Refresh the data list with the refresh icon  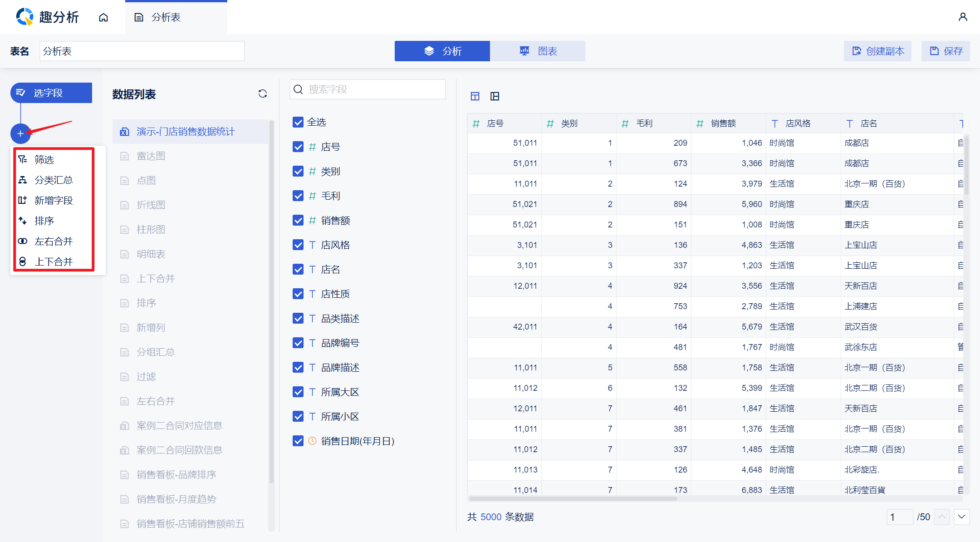click(263, 94)
